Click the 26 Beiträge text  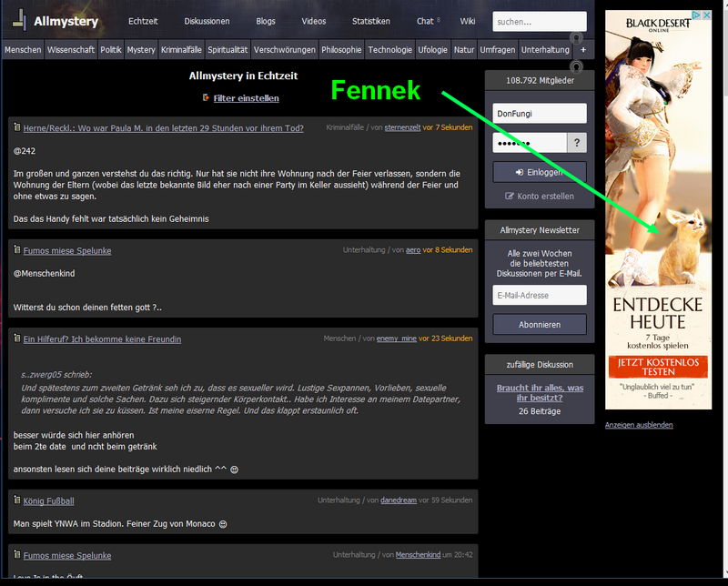point(540,411)
